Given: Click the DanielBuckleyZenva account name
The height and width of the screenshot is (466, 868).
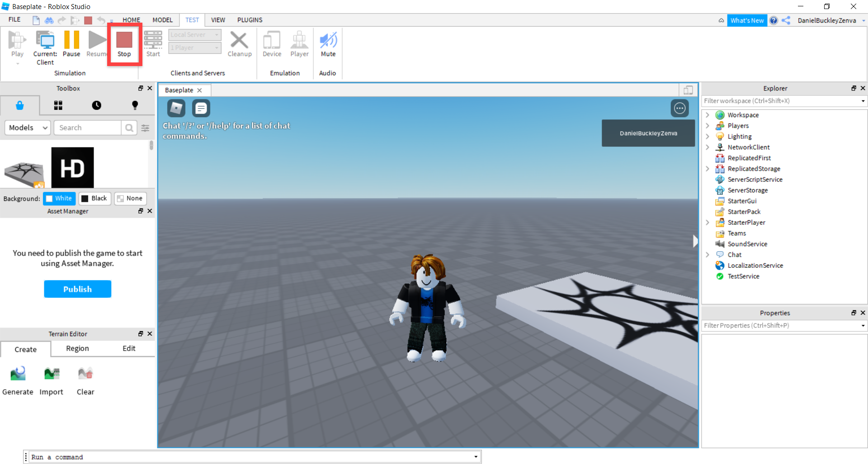Looking at the screenshot, I should [827, 20].
